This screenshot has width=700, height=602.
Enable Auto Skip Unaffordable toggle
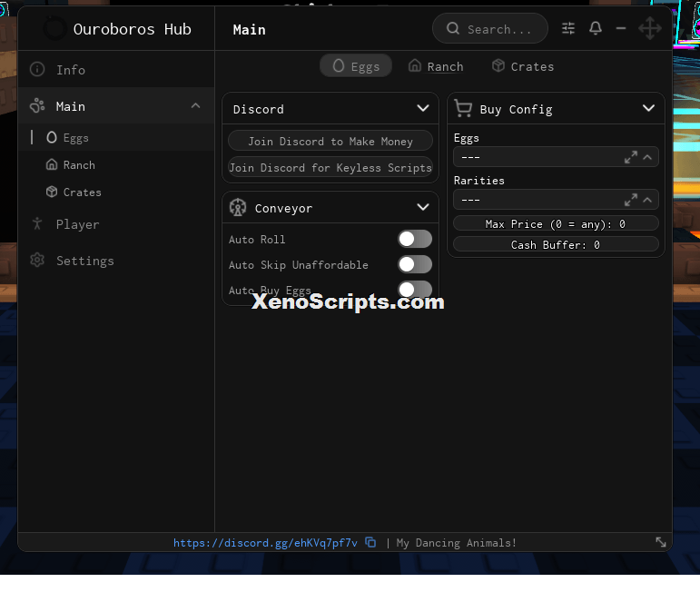click(415, 264)
